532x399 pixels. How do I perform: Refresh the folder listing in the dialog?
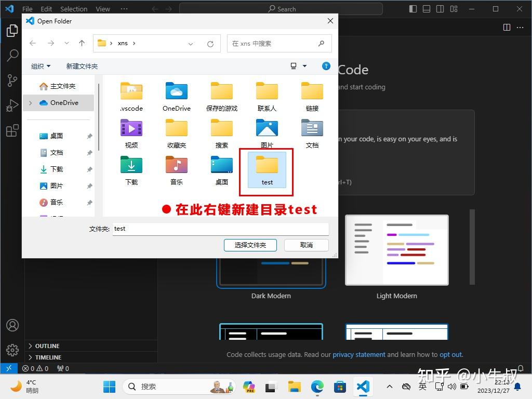[210, 44]
